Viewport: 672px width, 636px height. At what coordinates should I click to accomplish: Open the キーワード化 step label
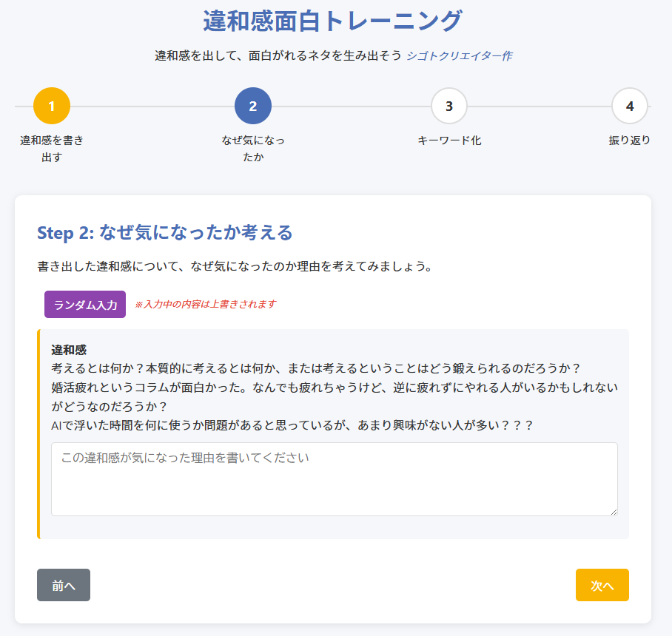pos(449,141)
